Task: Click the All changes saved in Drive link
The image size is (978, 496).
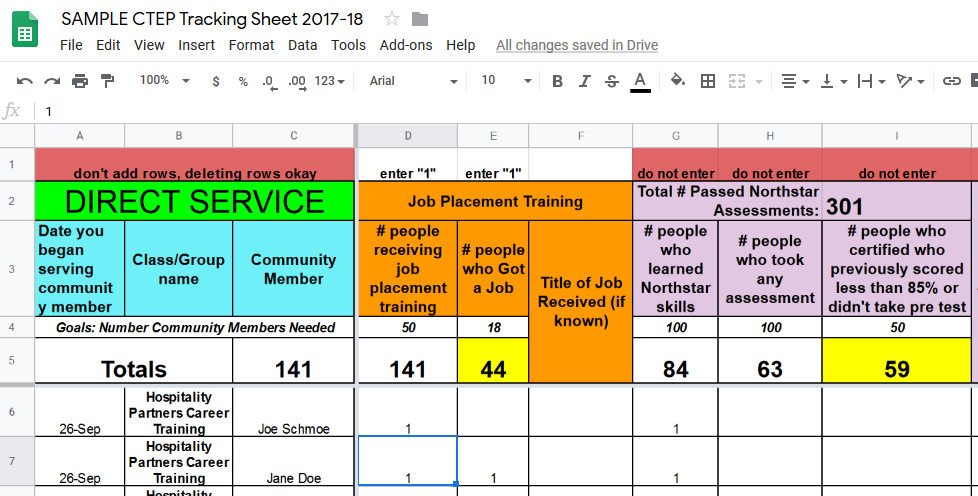Action: click(x=577, y=45)
